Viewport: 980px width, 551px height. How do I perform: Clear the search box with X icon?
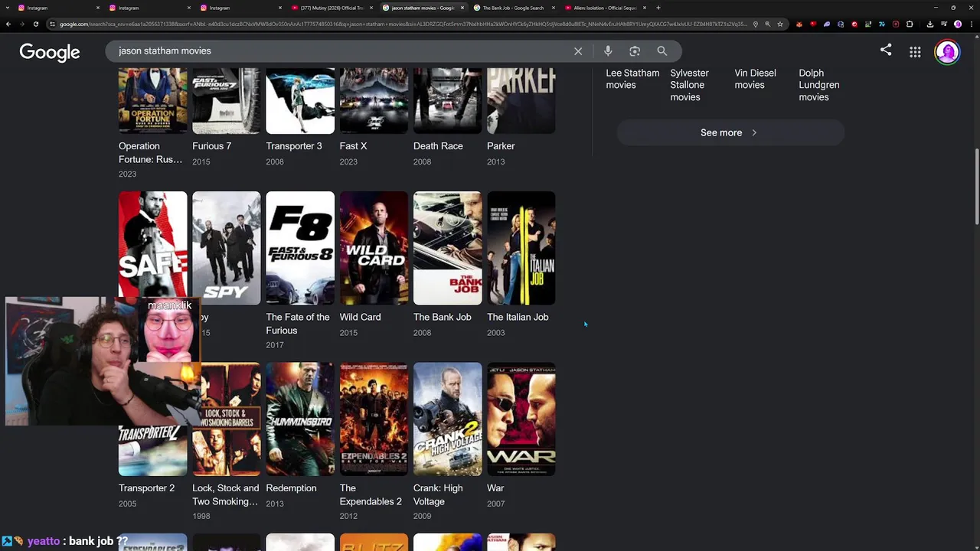(578, 51)
